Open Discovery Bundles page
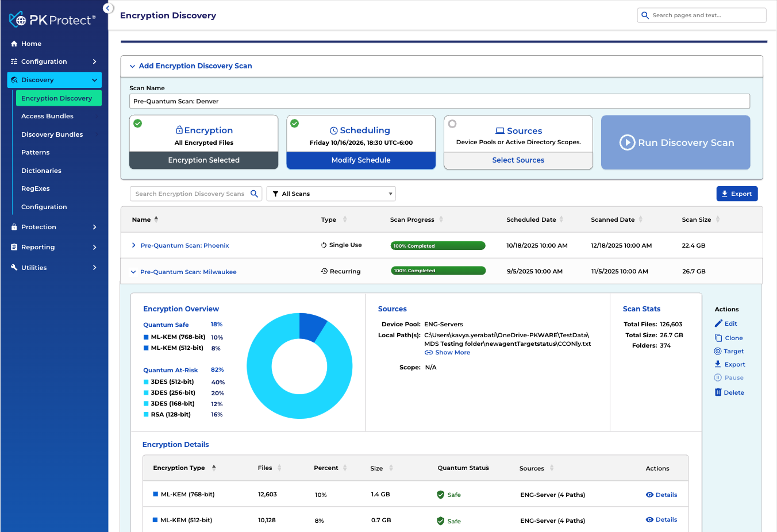The image size is (777, 532). point(52,134)
